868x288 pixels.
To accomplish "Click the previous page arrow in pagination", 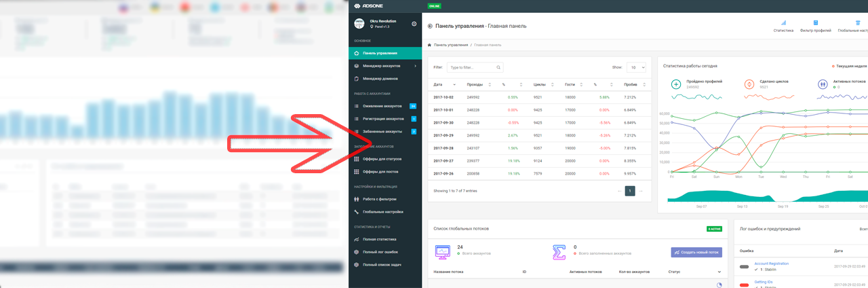I will click(619, 191).
